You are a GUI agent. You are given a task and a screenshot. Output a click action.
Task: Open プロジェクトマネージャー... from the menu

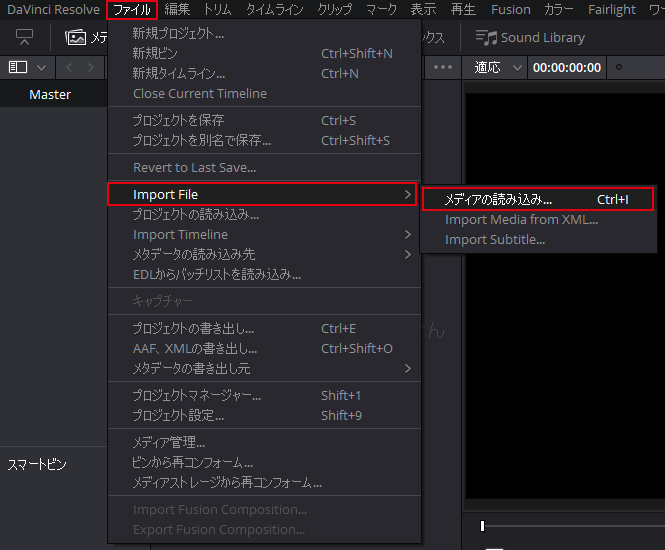click(265, 396)
